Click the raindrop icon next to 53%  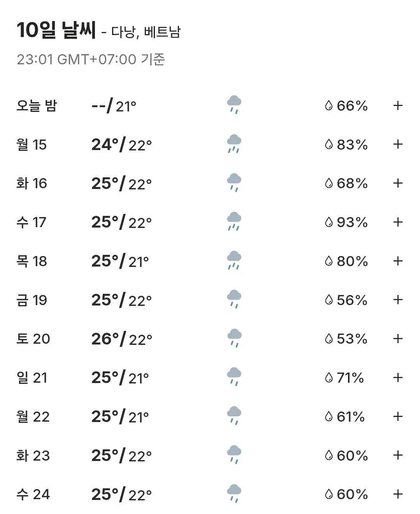(329, 339)
